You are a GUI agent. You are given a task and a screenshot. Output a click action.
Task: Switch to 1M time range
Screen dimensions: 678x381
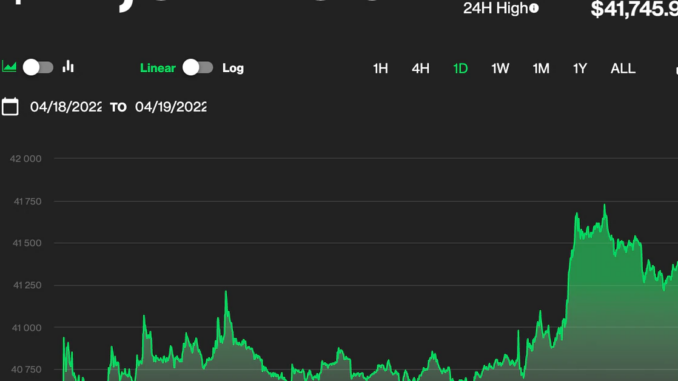tap(541, 68)
